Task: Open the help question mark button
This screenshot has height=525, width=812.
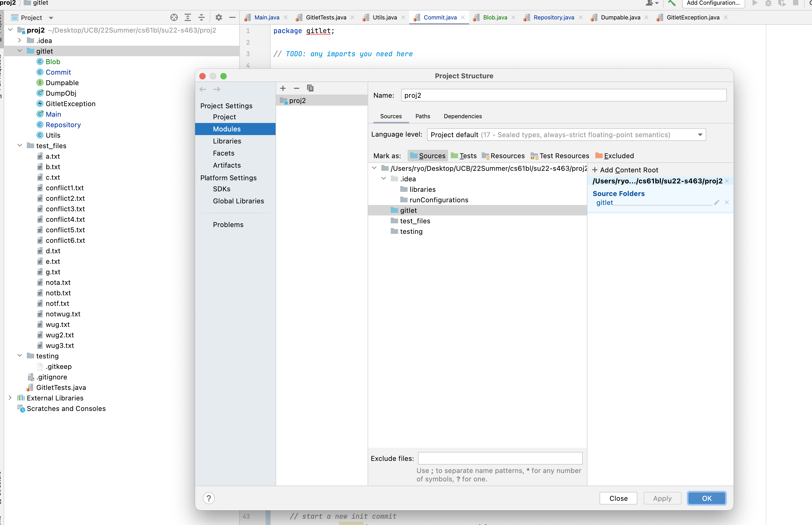Action: click(x=209, y=498)
